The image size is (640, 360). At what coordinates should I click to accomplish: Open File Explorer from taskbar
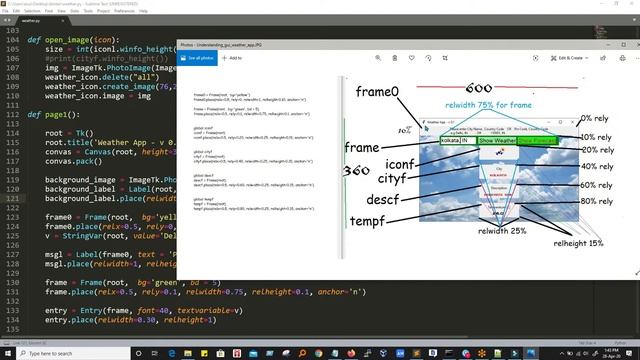(188, 353)
